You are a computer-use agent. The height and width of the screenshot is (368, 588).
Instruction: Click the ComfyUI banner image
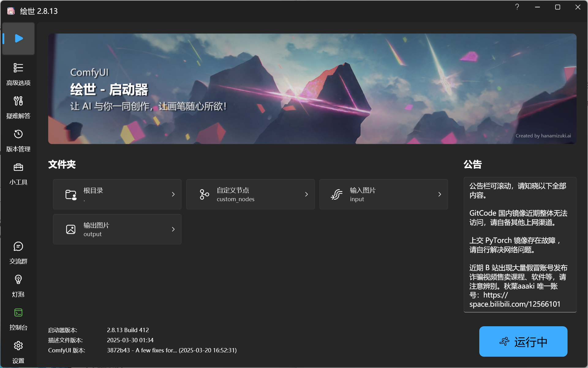tap(312, 89)
